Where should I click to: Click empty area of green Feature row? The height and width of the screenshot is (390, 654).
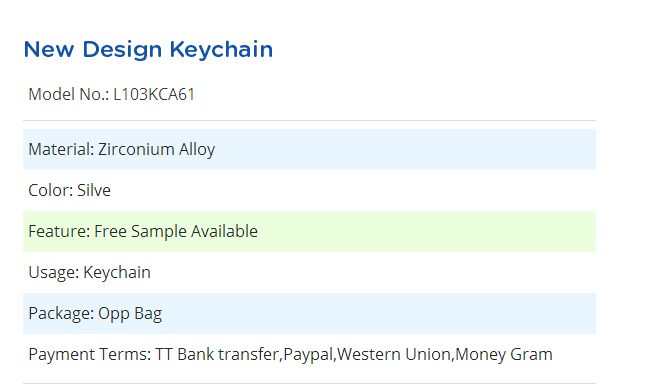click(425, 231)
